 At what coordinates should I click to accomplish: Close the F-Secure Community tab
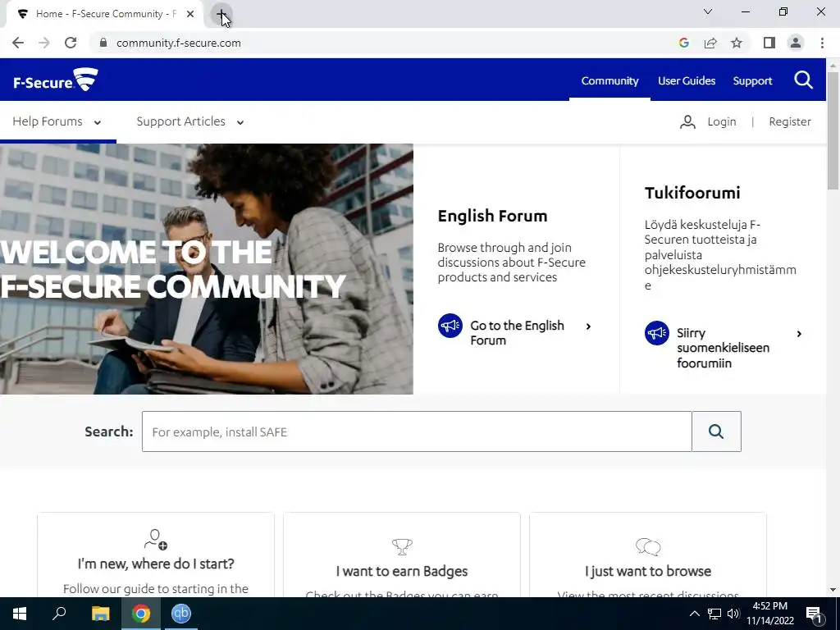(x=190, y=14)
